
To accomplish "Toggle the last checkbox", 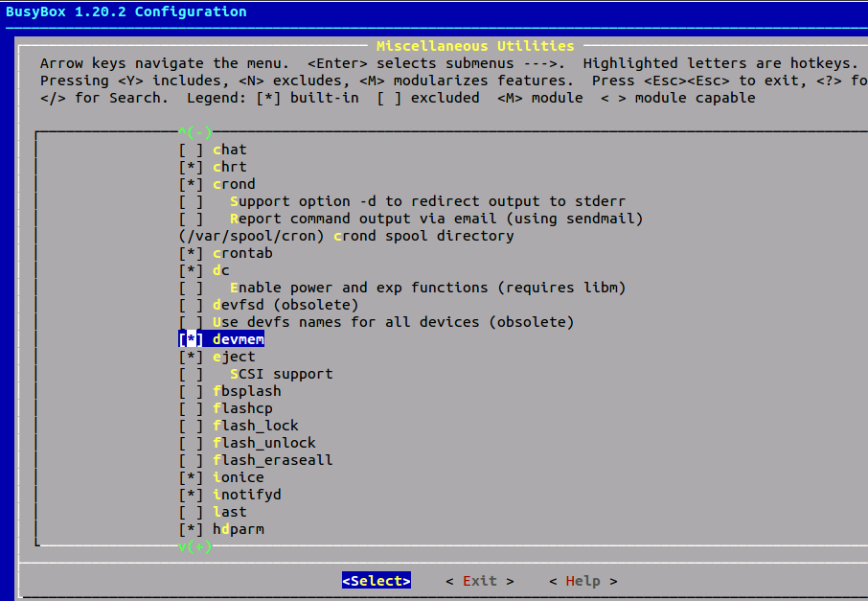I will pos(191,512).
